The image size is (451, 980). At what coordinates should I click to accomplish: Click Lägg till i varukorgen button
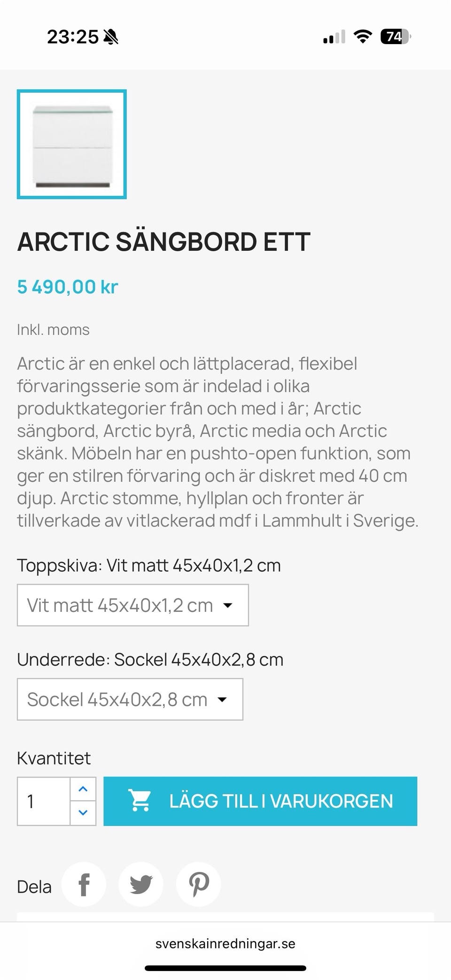pos(260,801)
